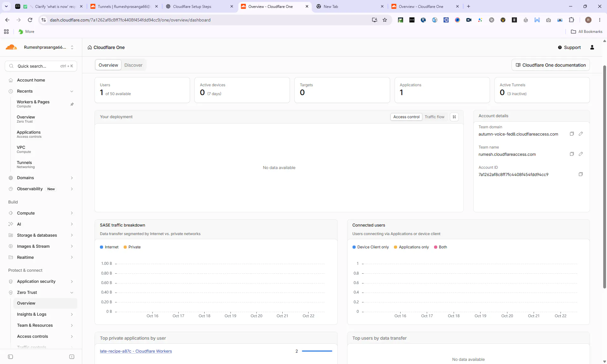Viewport: 607px width, 364px height.
Task: Open browser extensions puzzle icon
Action: tap(571, 20)
